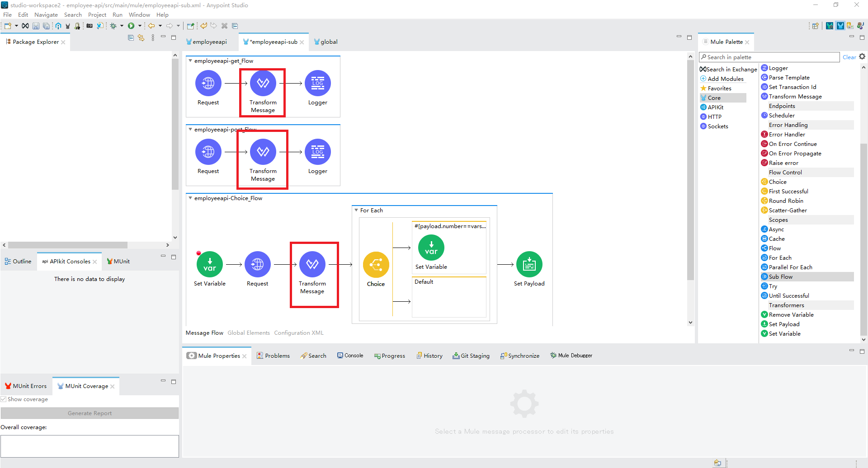The width and height of the screenshot is (868, 468).
Task: Switch to the Java perspective icon
Action: [860, 26]
